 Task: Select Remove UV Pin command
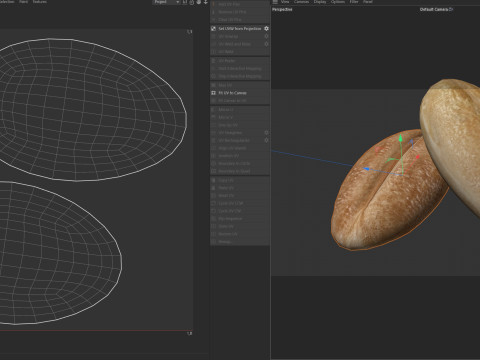pyautogui.click(x=232, y=12)
